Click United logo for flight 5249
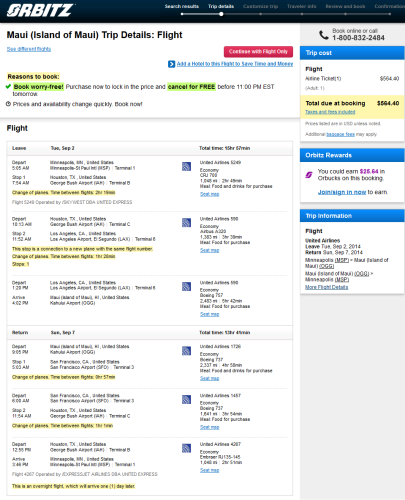Screen dimensions: 405x500 coord(186,166)
